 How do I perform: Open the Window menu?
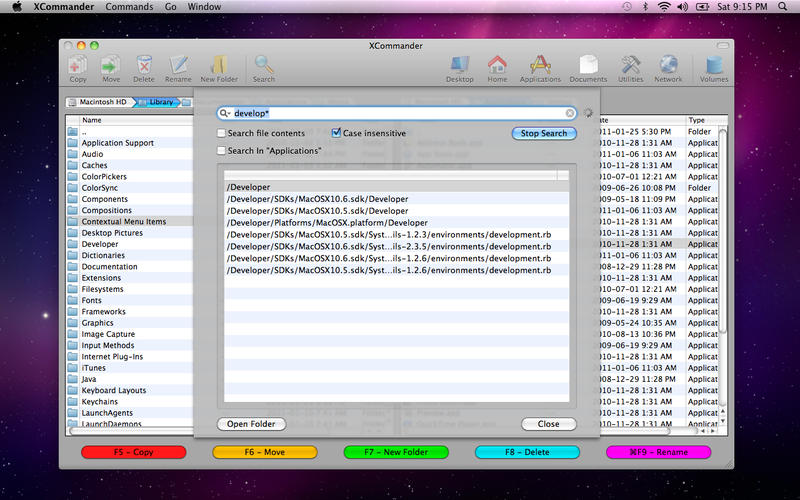204,7
